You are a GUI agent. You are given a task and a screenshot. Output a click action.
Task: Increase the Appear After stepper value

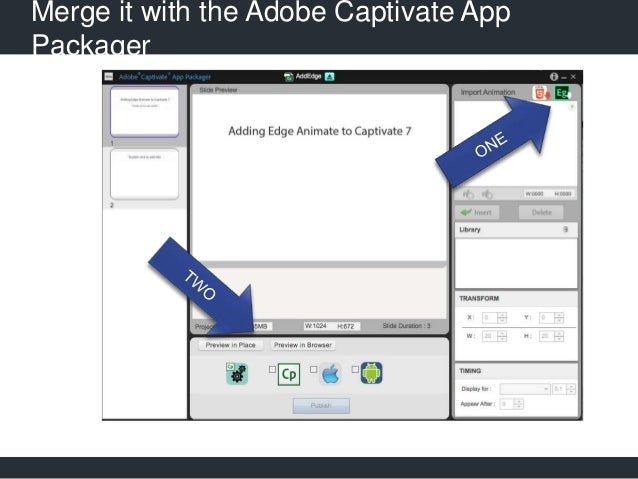[518, 401]
